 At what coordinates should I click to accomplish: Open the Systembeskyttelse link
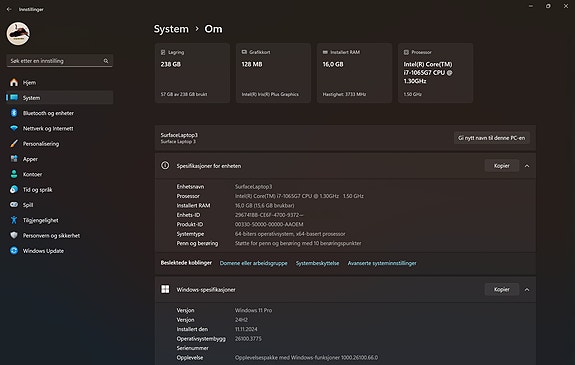(x=318, y=263)
